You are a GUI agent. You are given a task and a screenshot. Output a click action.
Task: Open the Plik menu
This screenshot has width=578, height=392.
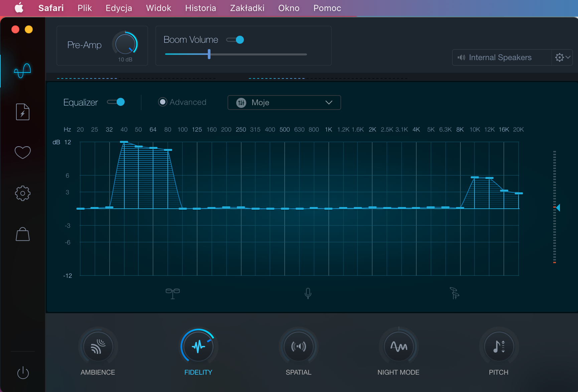tap(85, 8)
